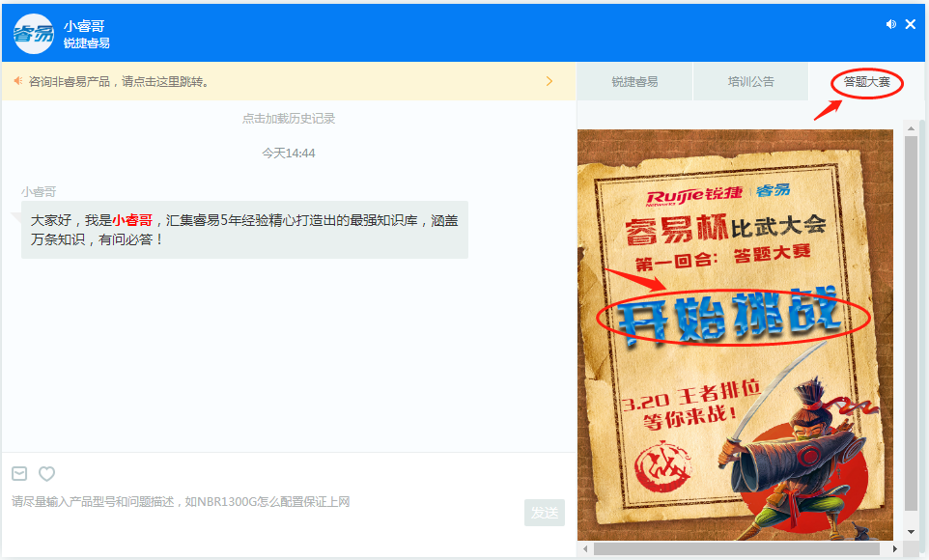929x560 pixels.
Task: Click poster text 第一回合：答题大赛
Action: click(722, 257)
